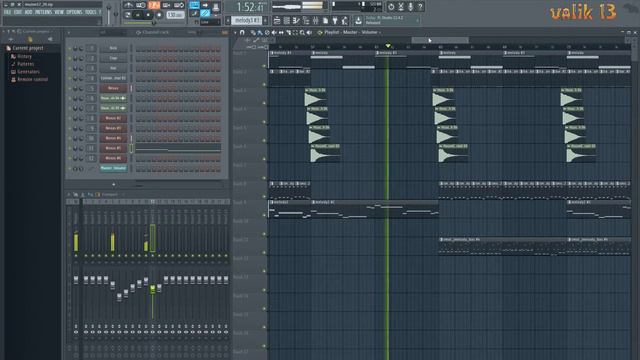Open the help question mark icon
The image size is (640, 360).
420,7
